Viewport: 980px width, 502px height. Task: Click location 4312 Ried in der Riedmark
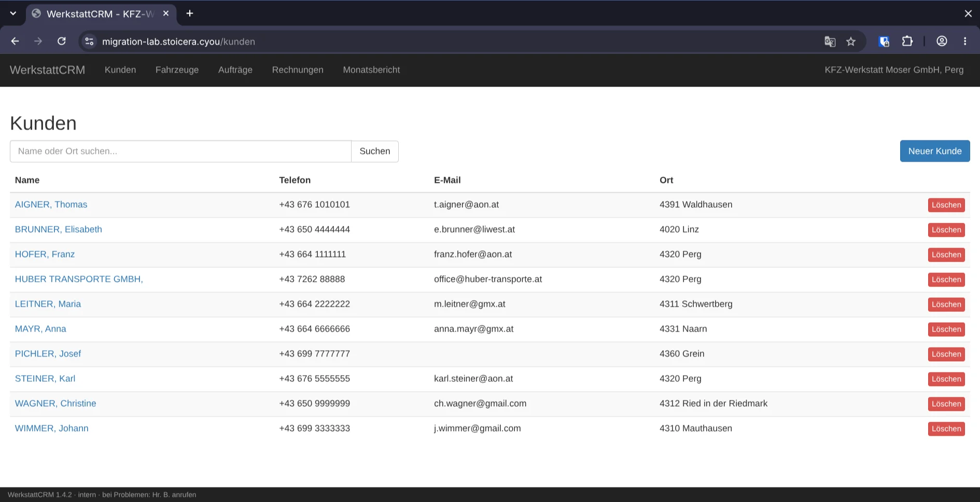click(x=713, y=404)
